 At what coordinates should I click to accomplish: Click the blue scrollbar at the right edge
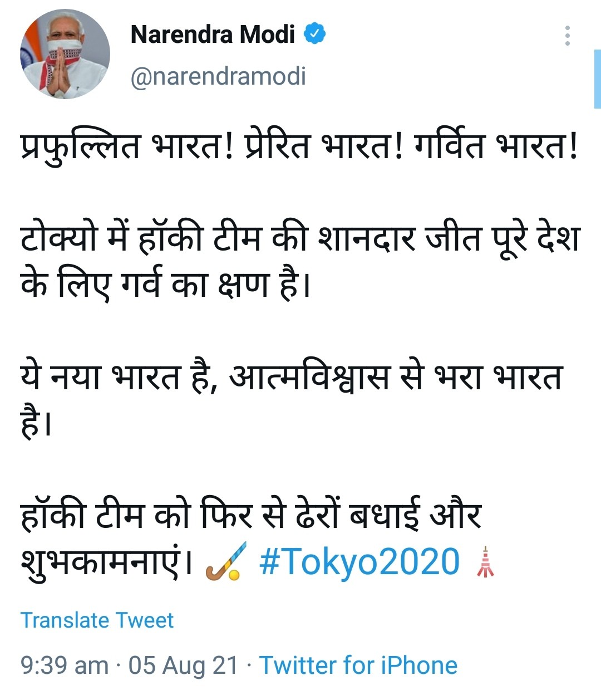[x=597, y=79]
